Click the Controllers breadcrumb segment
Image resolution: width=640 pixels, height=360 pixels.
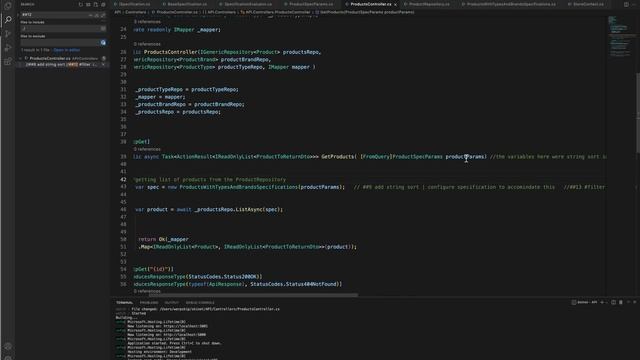[136, 12]
